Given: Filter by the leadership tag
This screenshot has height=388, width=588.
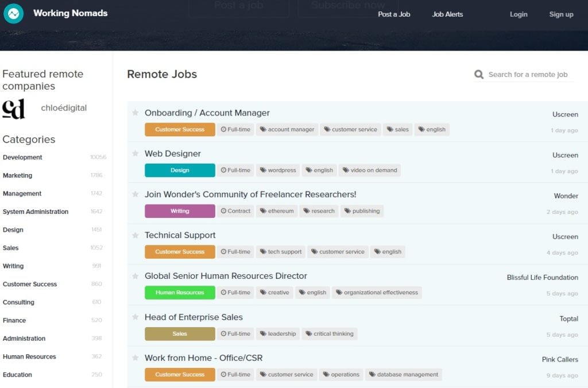Looking at the screenshot, I should (278, 333).
